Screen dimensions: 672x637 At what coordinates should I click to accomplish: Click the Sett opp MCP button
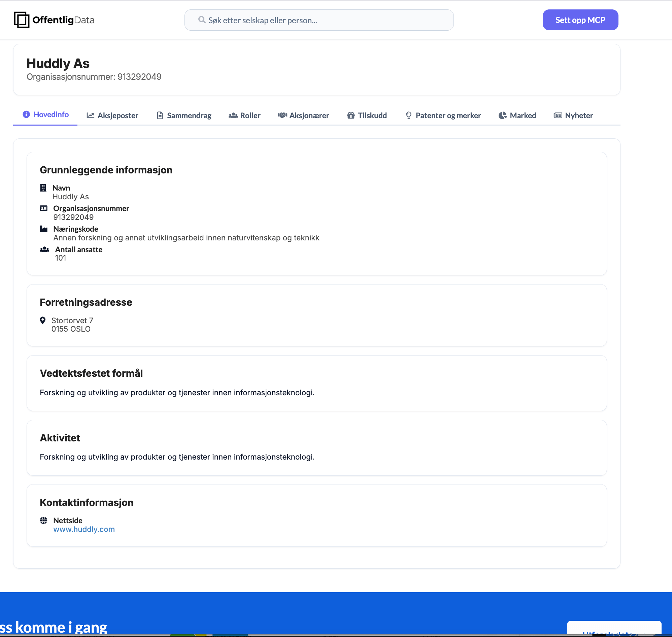(x=580, y=20)
